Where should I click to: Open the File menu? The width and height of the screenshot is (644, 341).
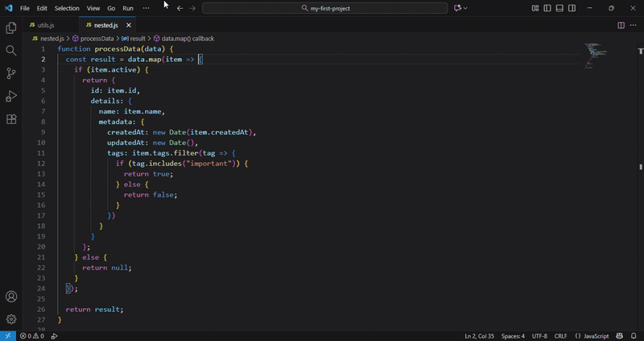(25, 8)
